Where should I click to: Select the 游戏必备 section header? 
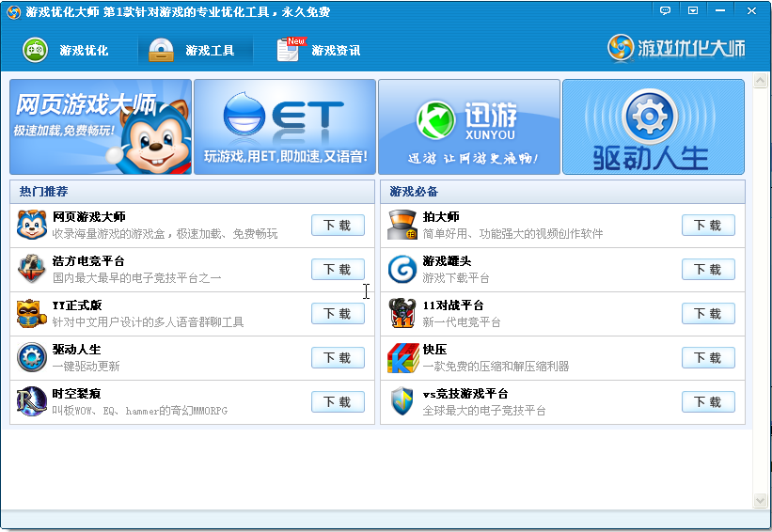(x=562, y=192)
